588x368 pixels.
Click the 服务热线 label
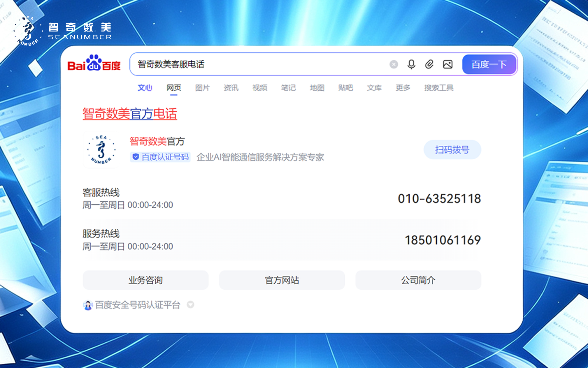click(101, 234)
